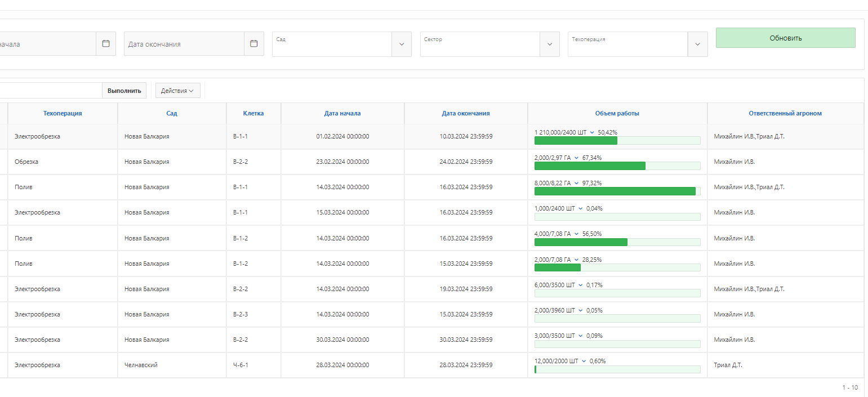Expand chevron next to 1 210,000/2400 ШТ
Screen dimensions: 868x397
(x=592, y=132)
